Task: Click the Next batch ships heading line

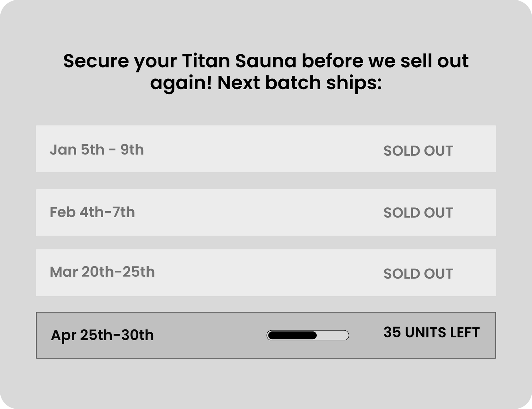Action: pyautogui.click(x=266, y=83)
